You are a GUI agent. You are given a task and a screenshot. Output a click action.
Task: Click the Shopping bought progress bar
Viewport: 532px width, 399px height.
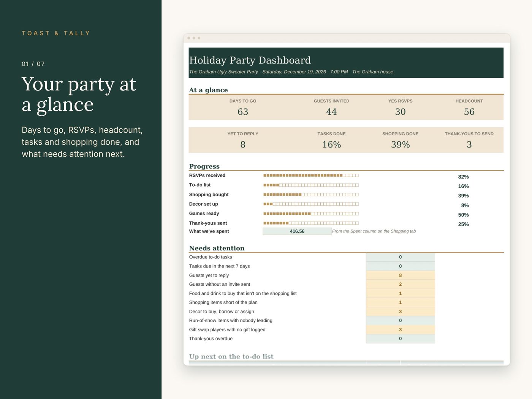point(311,195)
